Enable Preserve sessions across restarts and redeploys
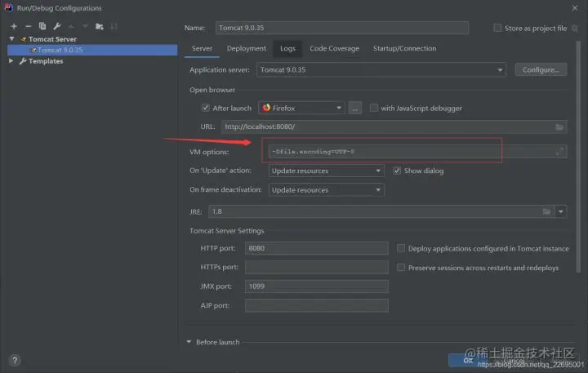This screenshot has height=373, width=588. (x=401, y=268)
